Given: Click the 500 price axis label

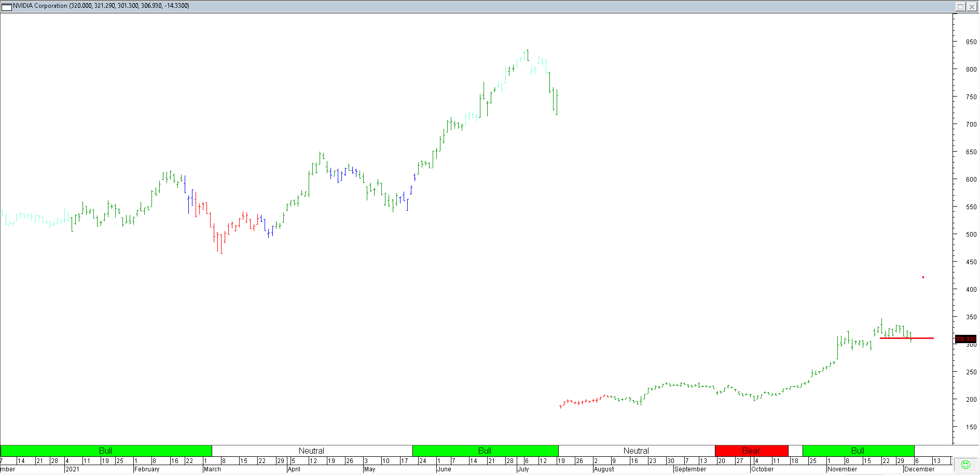Looking at the screenshot, I should (x=971, y=235).
